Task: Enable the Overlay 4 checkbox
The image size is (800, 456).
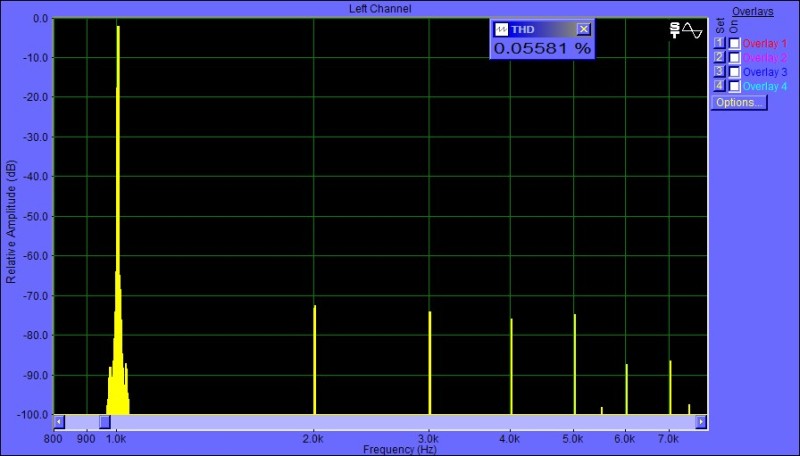Action: pyautogui.click(x=734, y=86)
